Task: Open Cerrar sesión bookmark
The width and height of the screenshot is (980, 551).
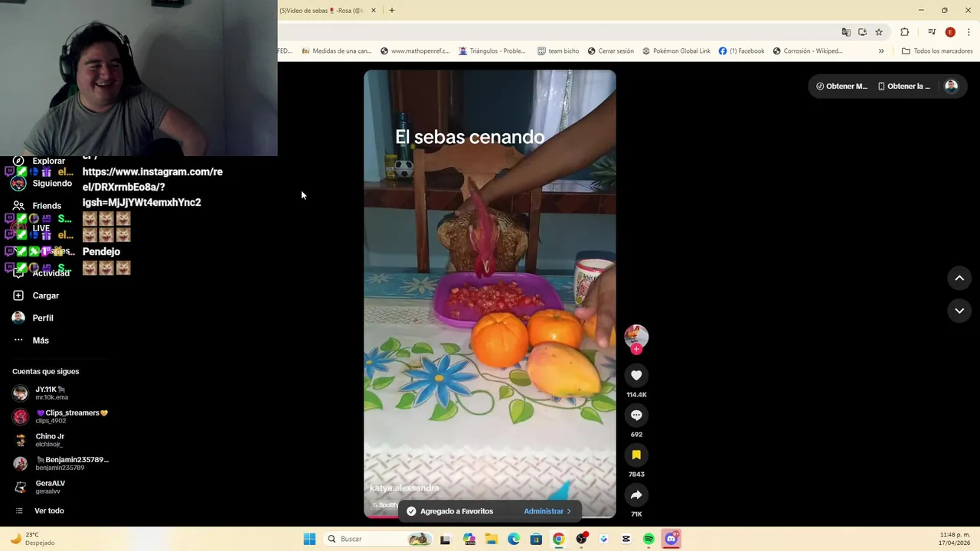Action: pyautogui.click(x=611, y=51)
